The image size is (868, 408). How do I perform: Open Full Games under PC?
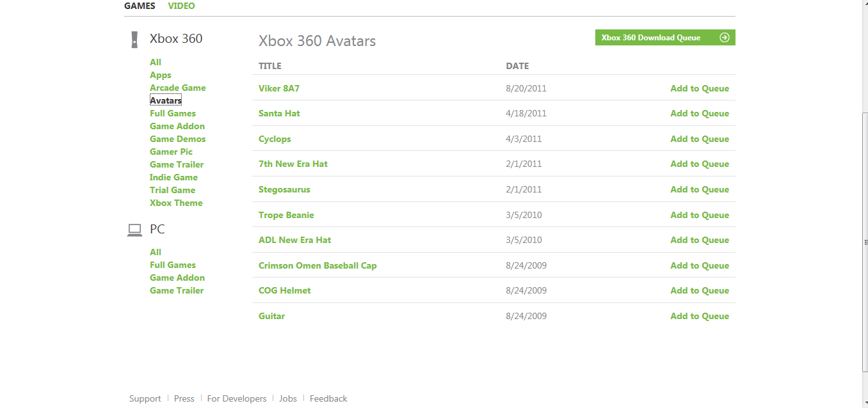pos(173,265)
